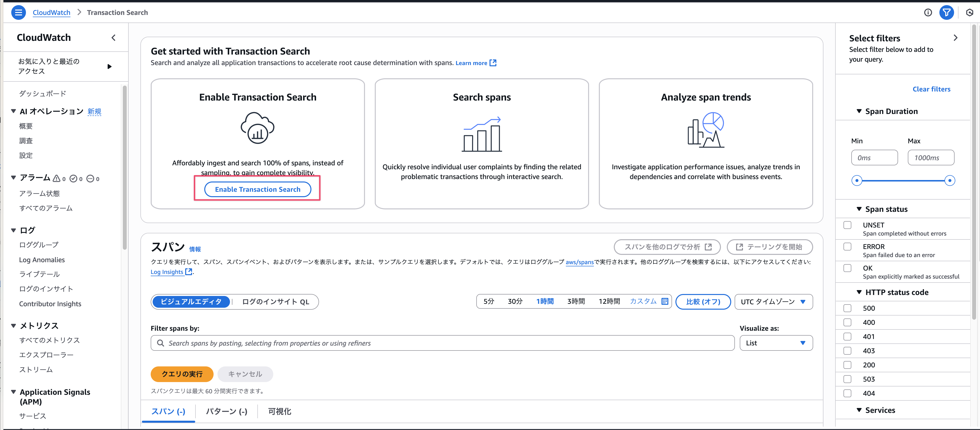This screenshot has width=980, height=430.
Task: Open Contributor Insights in sidebar
Action: click(x=50, y=304)
